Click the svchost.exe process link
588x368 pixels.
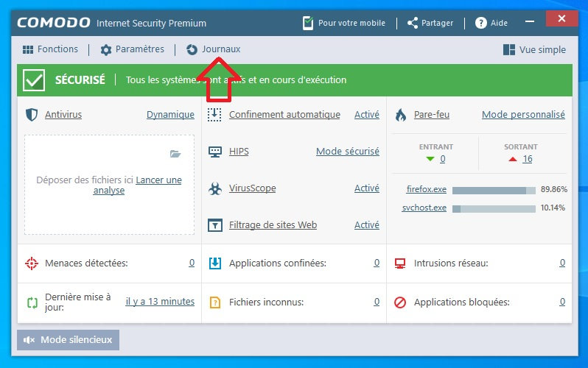(x=424, y=208)
